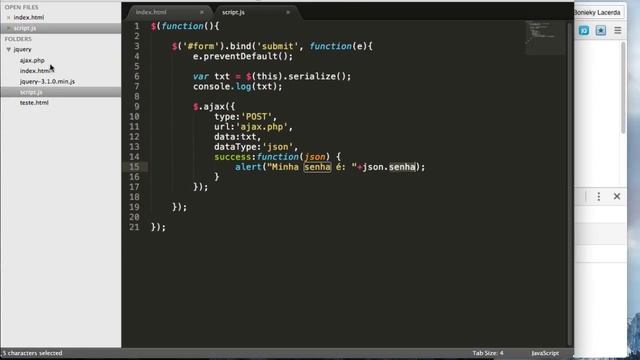Close the script.js tab
Screen dimensions: 640x360
[x=288, y=12]
